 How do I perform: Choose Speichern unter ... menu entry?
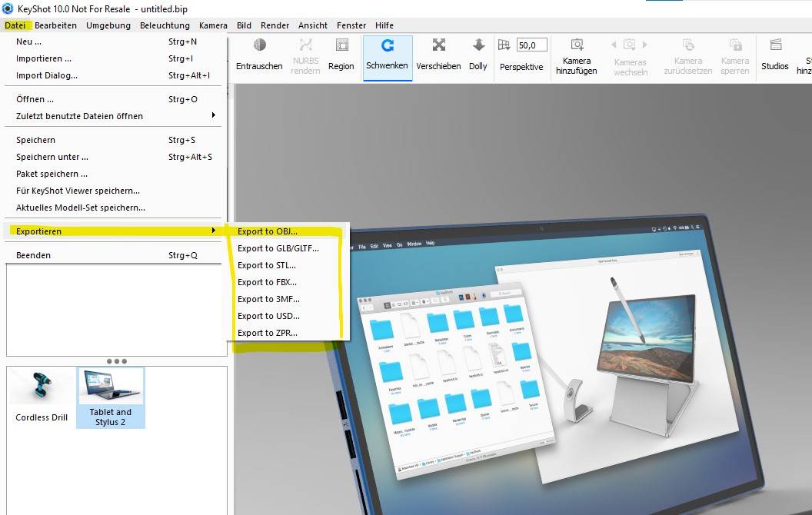pos(113,157)
